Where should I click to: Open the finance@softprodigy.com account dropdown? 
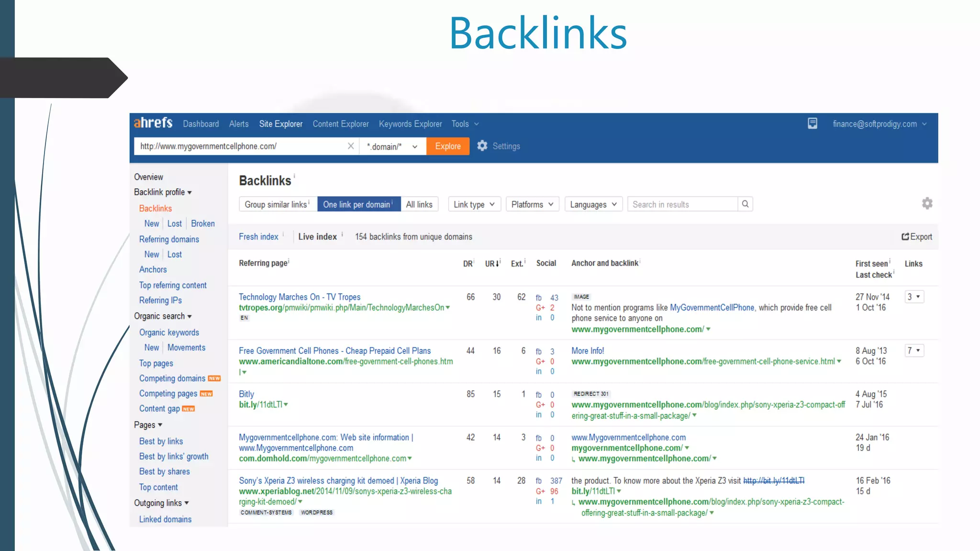click(880, 124)
